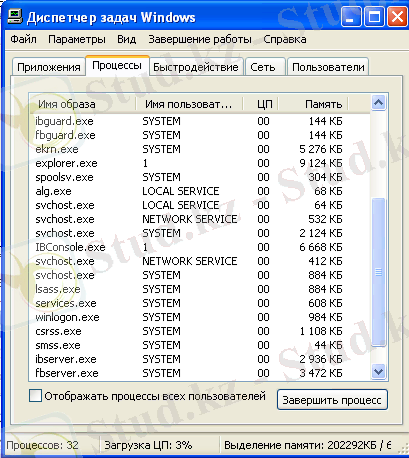Select the csrss.exe process

(x=200, y=331)
